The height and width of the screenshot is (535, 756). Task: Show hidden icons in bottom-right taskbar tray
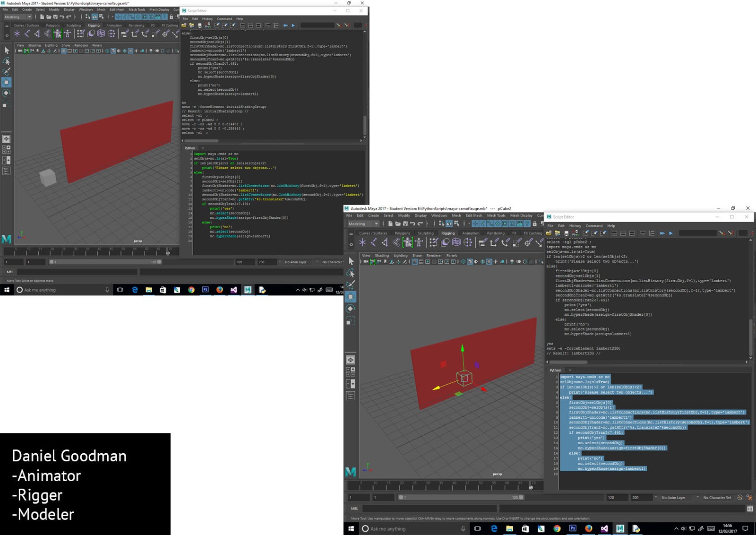[x=676, y=528]
